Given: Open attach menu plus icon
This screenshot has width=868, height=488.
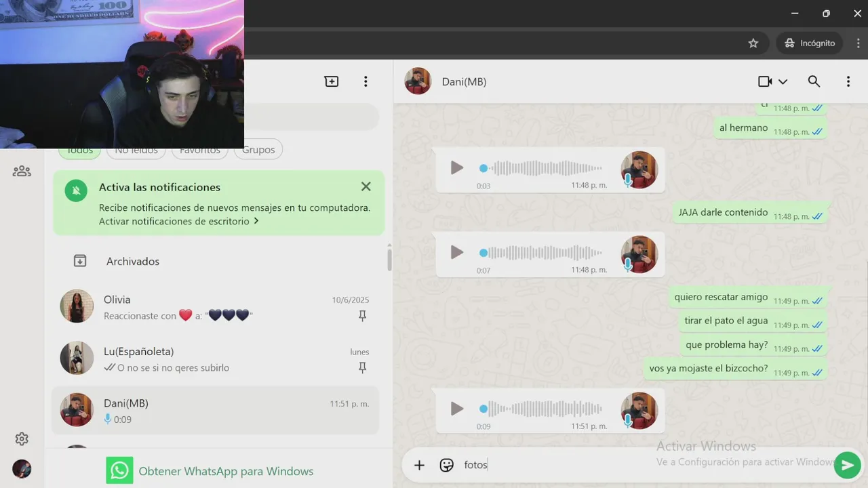Looking at the screenshot, I should (419, 465).
